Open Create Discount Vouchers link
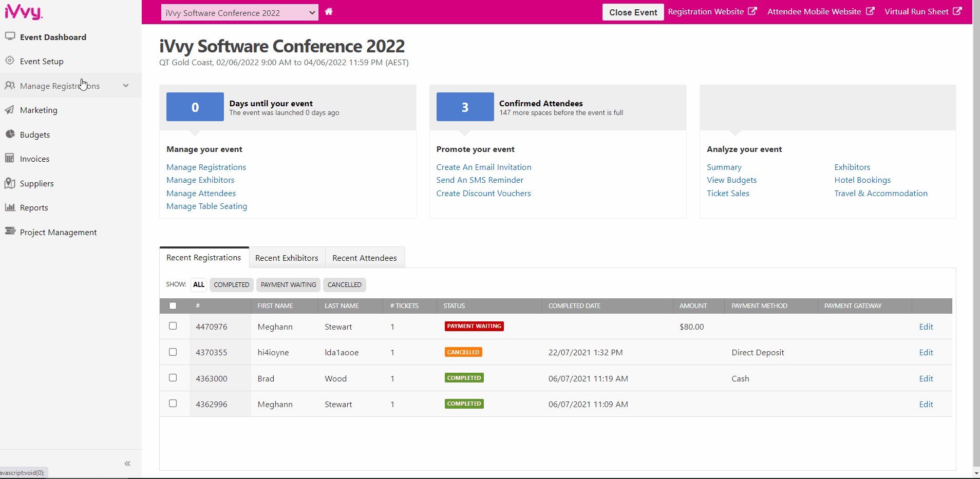The width and height of the screenshot is (980, 479). click(483, 194)
